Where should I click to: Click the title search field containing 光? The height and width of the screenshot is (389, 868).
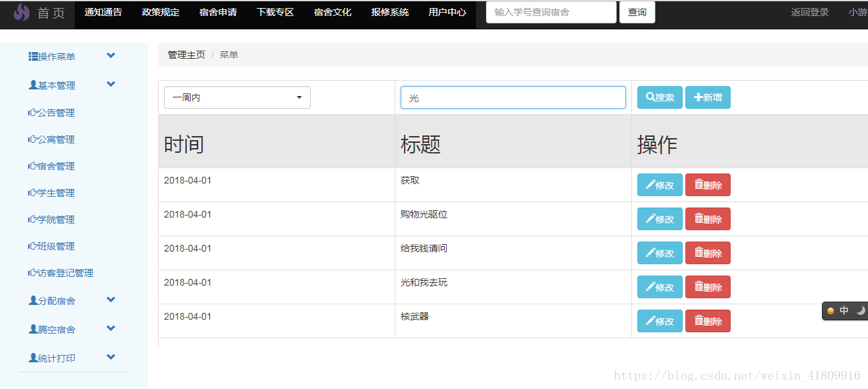click(x=513, y=97)
